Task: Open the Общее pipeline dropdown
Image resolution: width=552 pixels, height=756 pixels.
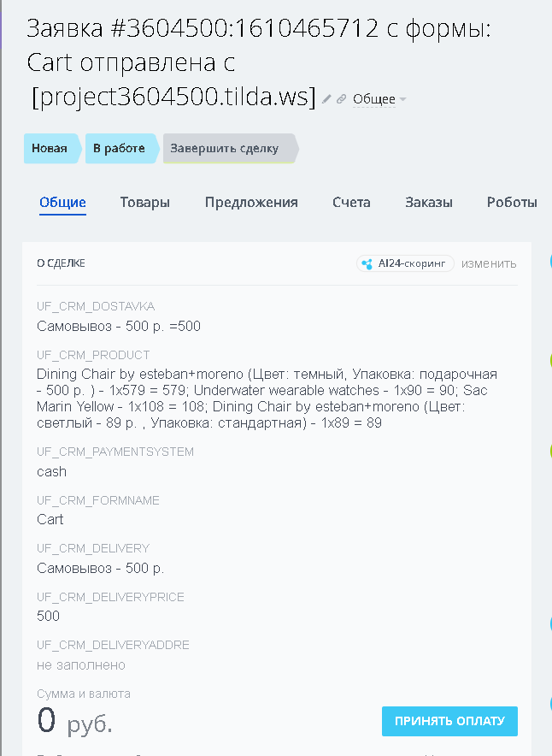Action: tap(379, 99)
